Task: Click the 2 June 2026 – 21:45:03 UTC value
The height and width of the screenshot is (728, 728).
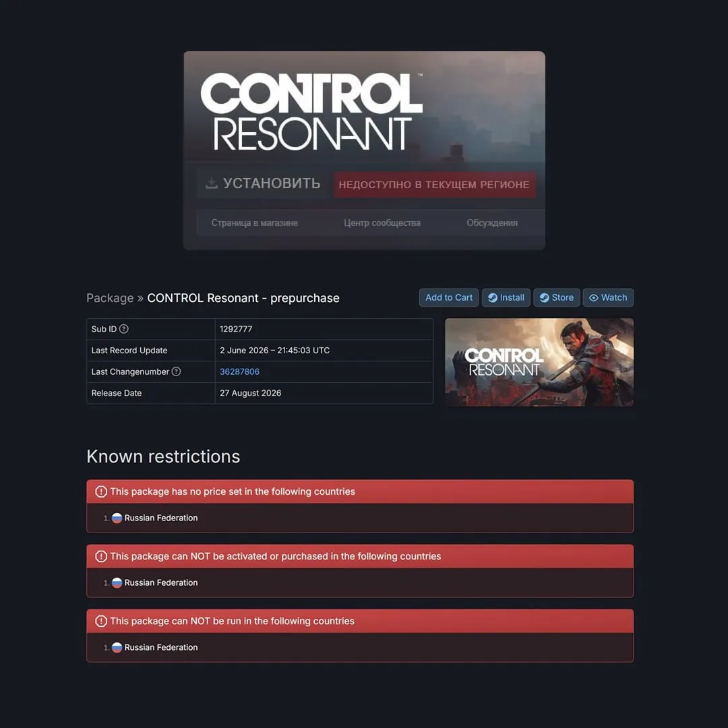Action: (275, 351)
